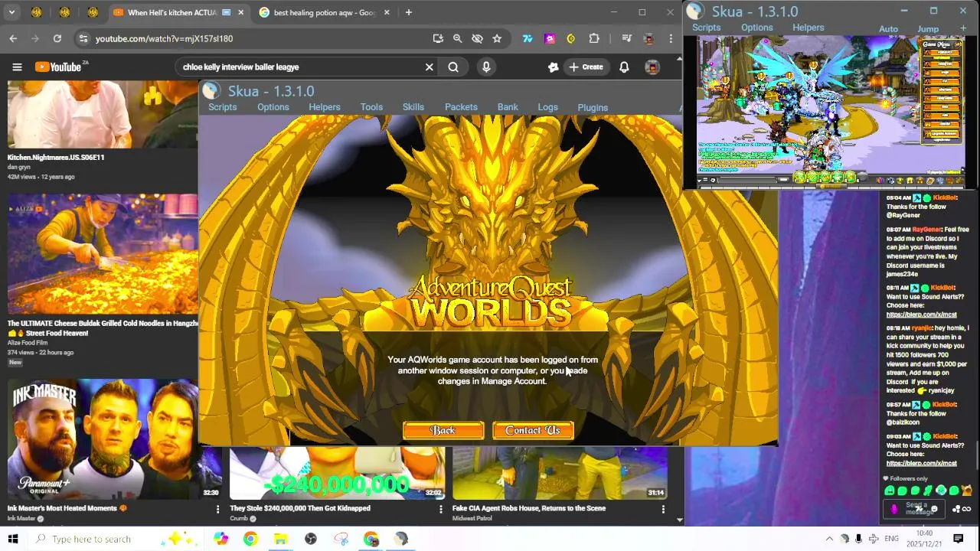The height and width of the screenshot is (551, 980).
Task: Close the best healing potion aqw tab
Action: tap(387, 12)
